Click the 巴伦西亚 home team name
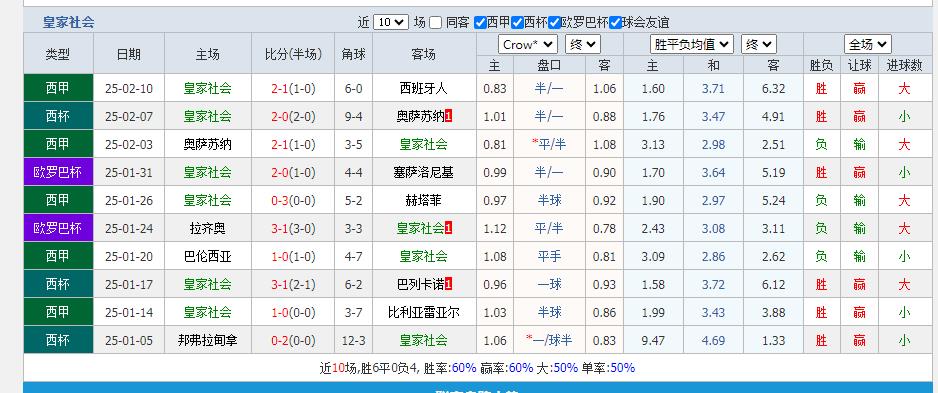938x393 pixels. pyautogui.click(x=208, y=257)
